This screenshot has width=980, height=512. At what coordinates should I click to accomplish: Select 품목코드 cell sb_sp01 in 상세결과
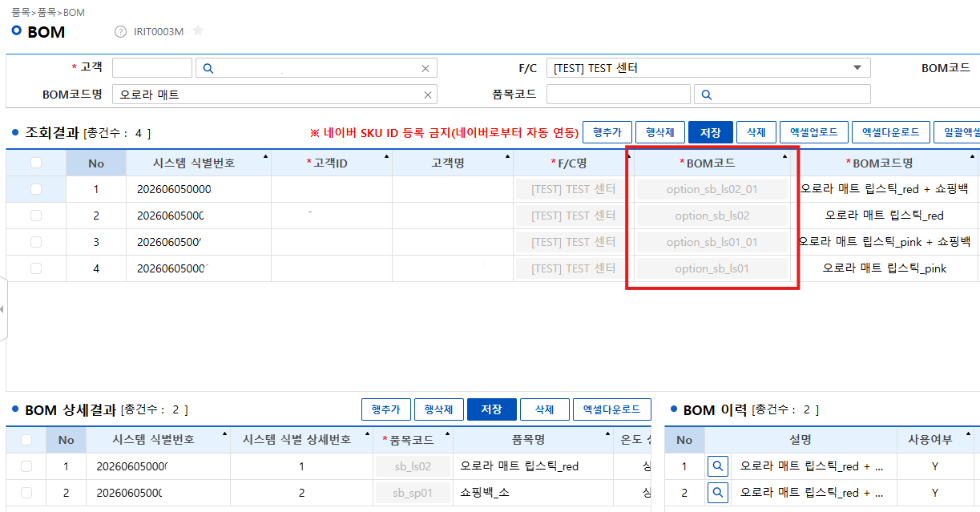coord(413,493)
